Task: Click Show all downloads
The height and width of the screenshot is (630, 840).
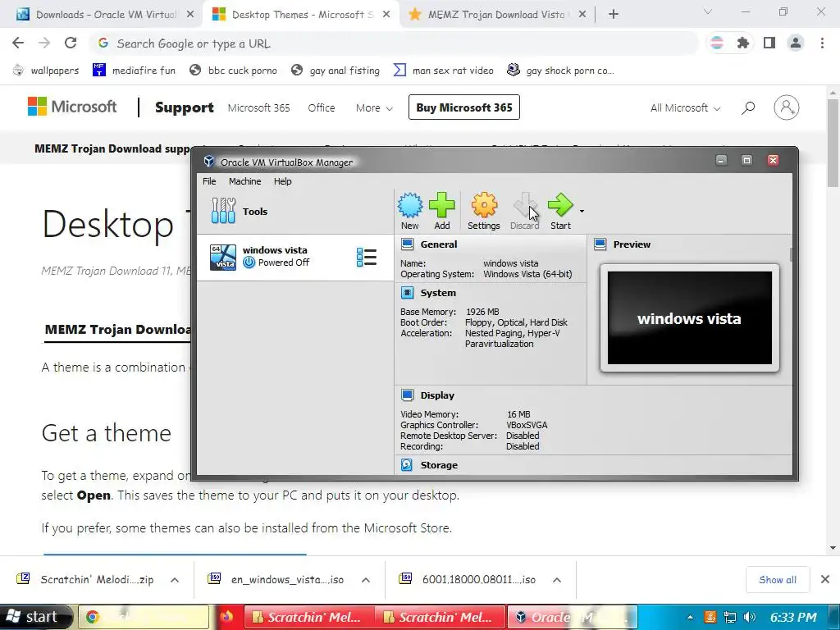Action: (x=778, y=580)
